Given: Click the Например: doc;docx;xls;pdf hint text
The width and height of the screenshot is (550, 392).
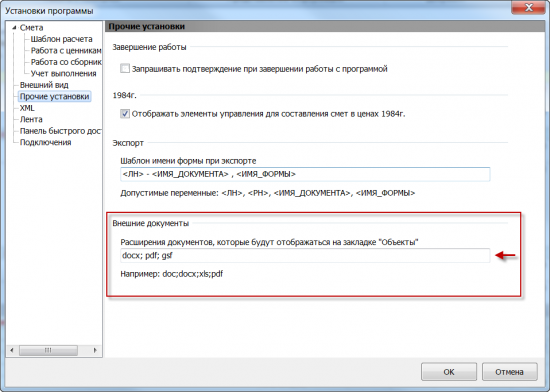Looking at the screenshot, I should point(172,274).
